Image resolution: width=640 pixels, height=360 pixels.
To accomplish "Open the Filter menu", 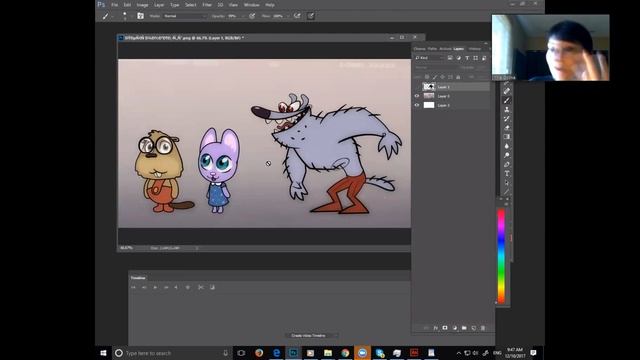I will 207,5.
